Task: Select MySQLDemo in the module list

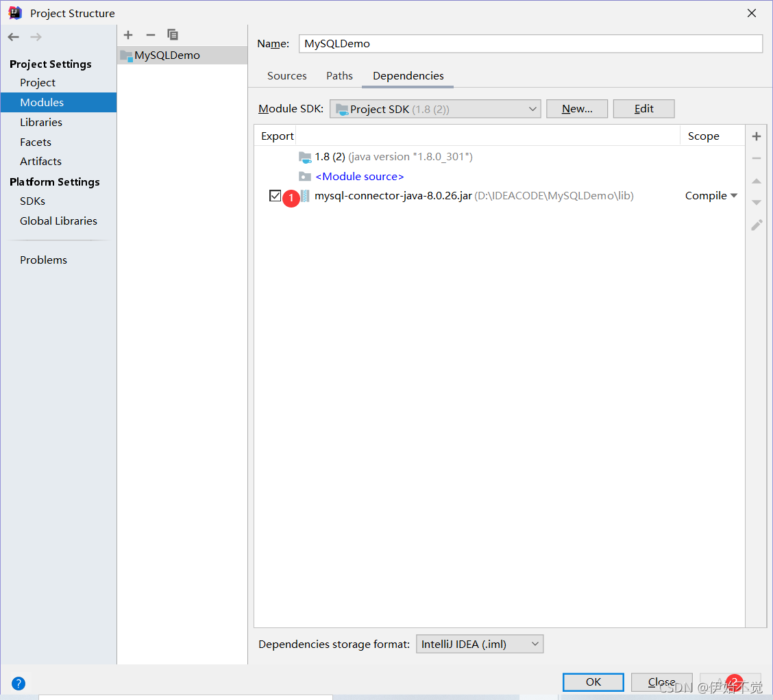Action: [182, 55]
